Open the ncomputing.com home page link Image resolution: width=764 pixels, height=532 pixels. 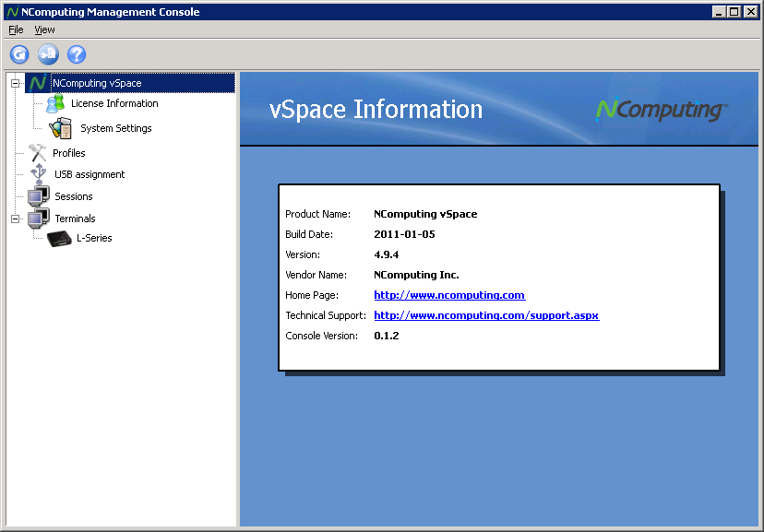click(449, 295)
